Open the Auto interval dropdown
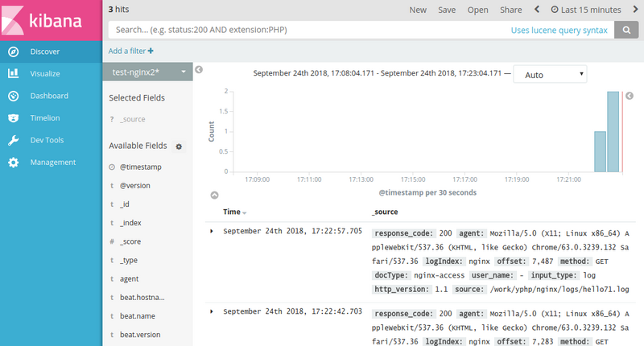The height and width of the screenshot is (346, 644). coord(550,75)
